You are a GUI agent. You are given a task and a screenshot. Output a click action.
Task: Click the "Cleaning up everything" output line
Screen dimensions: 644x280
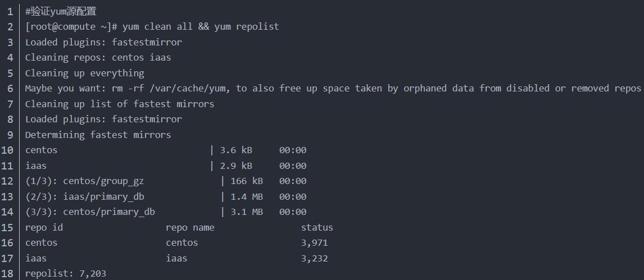(x=84, y=73)
